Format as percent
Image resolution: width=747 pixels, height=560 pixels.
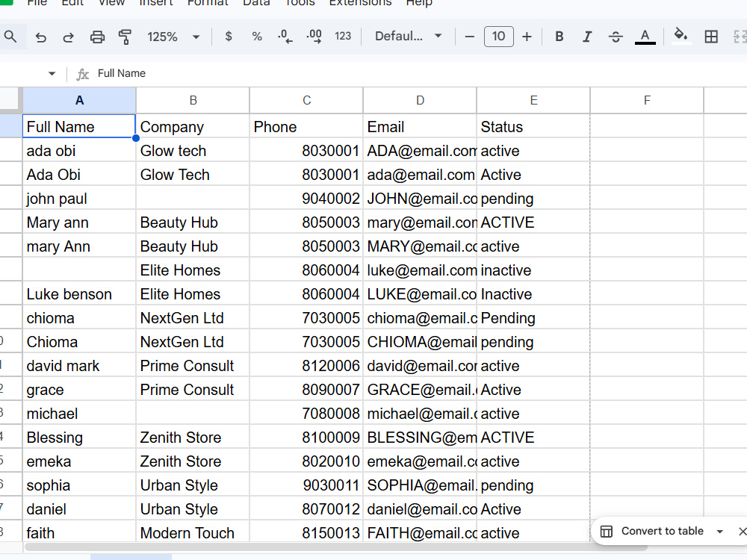[257, 36]
